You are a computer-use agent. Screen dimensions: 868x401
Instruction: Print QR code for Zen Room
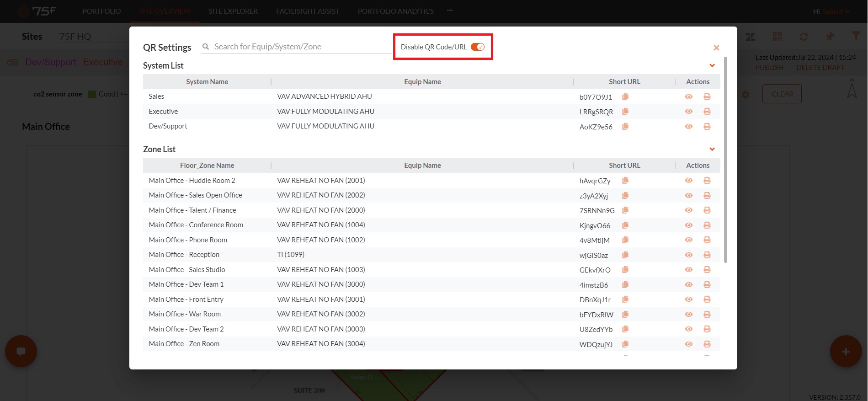tap(707, 344)
